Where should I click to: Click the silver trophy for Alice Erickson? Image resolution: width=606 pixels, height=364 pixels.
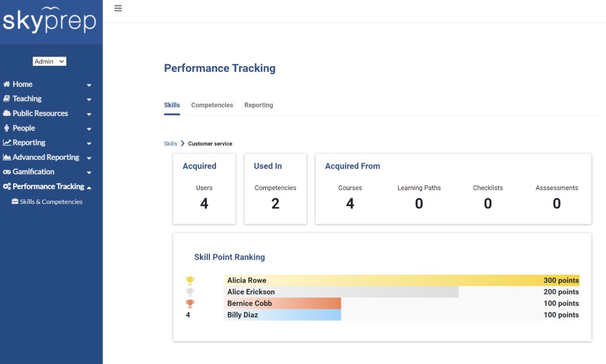[x=190, y=292]
